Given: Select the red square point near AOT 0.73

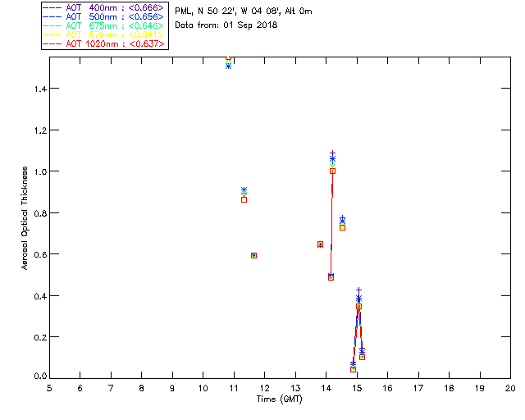Looking at the screenshot, I should click(x=343, y=227).
